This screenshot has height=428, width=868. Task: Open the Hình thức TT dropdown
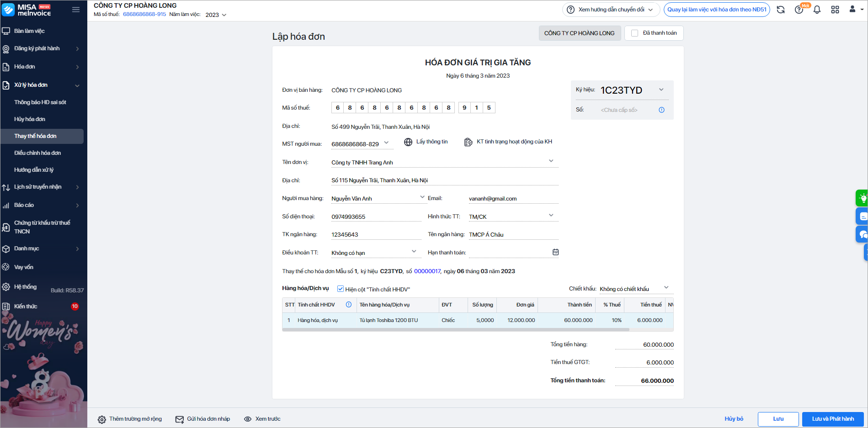click(551, 215)
